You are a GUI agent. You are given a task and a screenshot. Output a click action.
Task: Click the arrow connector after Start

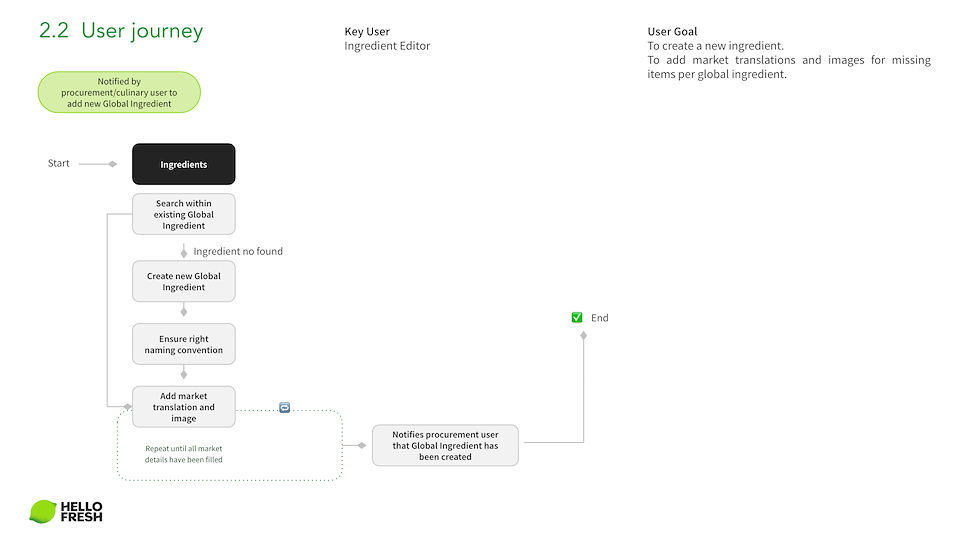(x=98, y=164)
